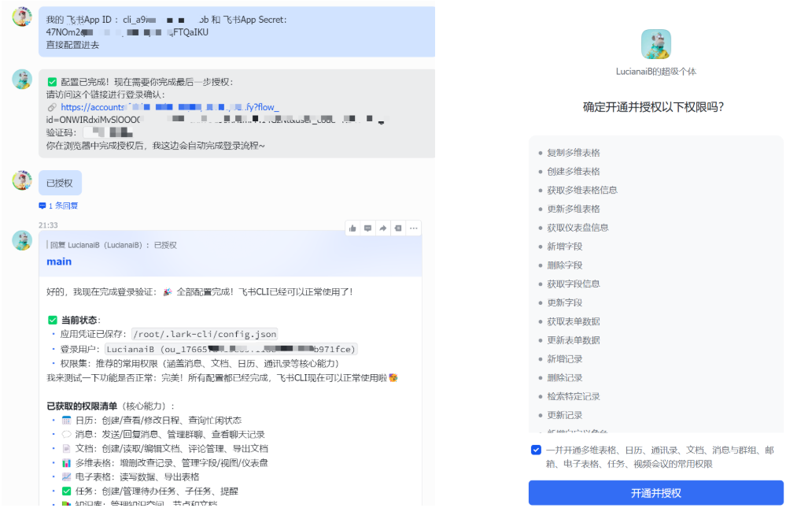This screenshot has height=508, width=812.
Task: Click the '/root/.lark-cli/config.json' code path
Action: pyautogui.click(x=205, y=335)
